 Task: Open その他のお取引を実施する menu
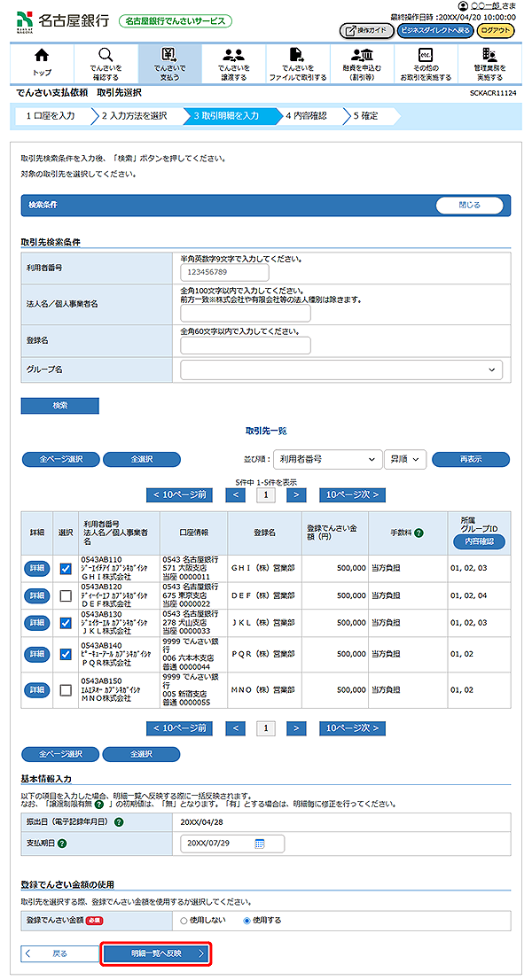pyautogui.click(x=425, y=64)
